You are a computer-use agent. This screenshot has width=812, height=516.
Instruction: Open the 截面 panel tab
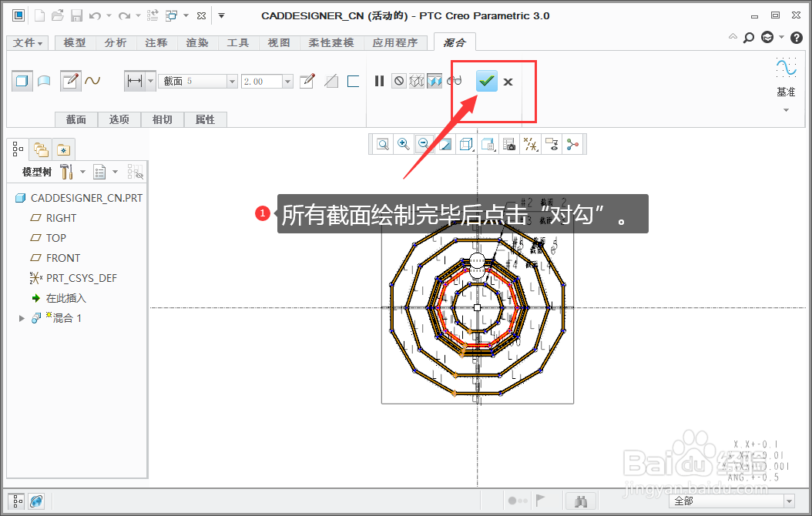tap(76, 119)
